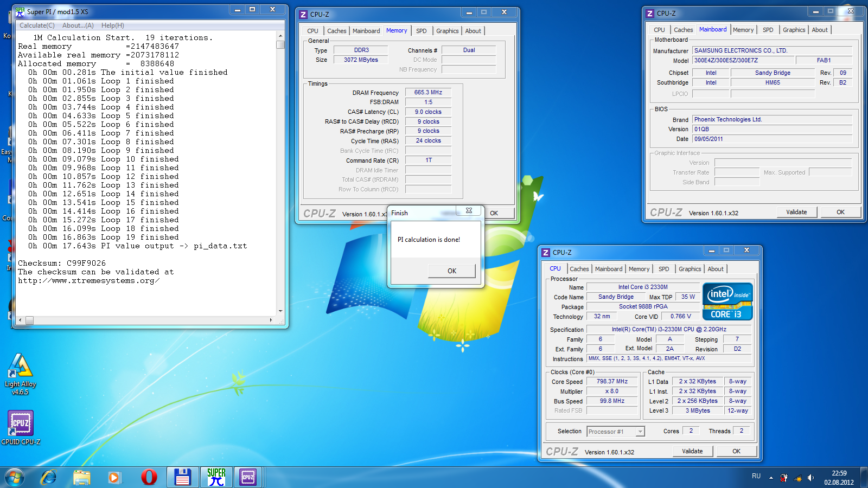Click the Intel Core i3 2330M name field
Screen dimensions: 868x488
[643, 287]
